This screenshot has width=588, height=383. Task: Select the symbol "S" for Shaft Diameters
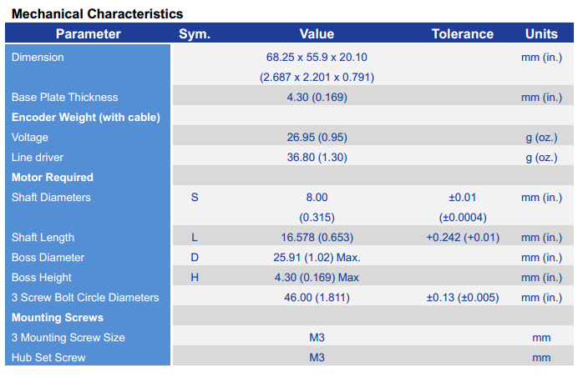(195, 198)
